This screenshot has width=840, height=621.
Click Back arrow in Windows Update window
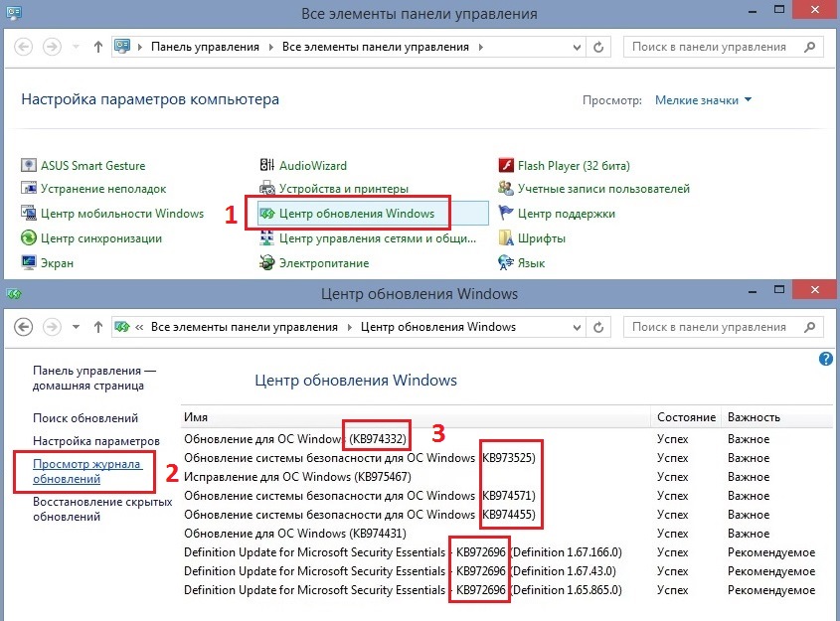coord(23,327)
